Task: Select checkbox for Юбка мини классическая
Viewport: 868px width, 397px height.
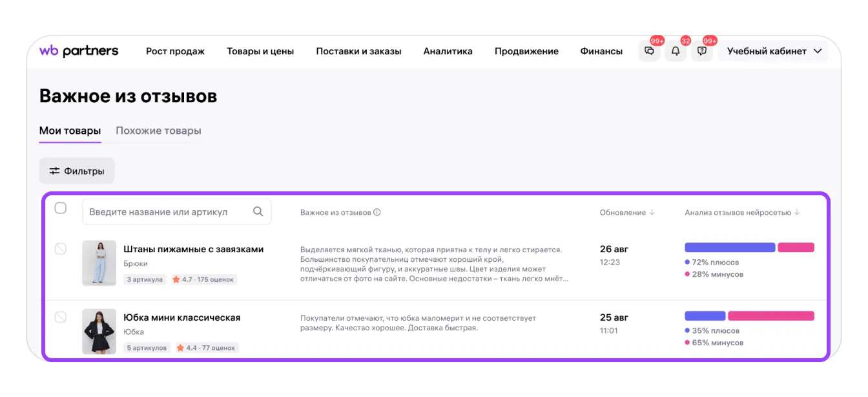Action: pos(61,317)
